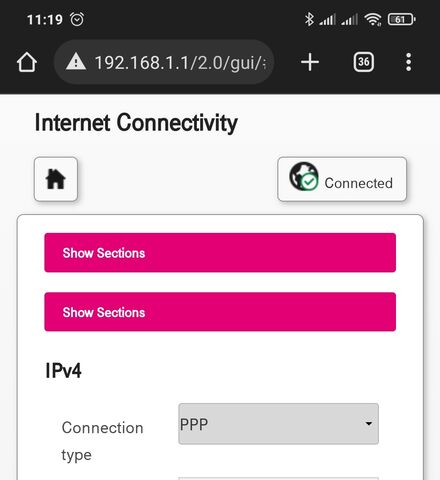
Task: Expand the first Show Sections bar
Action: [x=220, y=253]
